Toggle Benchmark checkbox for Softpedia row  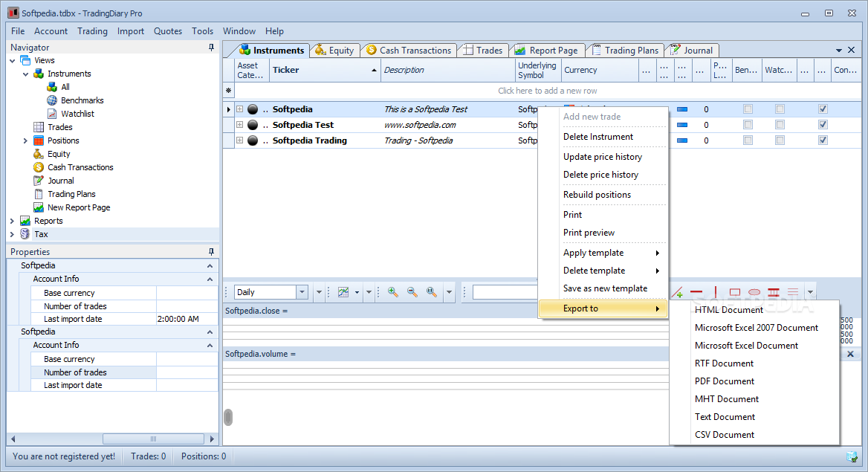pyautogui.click(x=748, y=109)
